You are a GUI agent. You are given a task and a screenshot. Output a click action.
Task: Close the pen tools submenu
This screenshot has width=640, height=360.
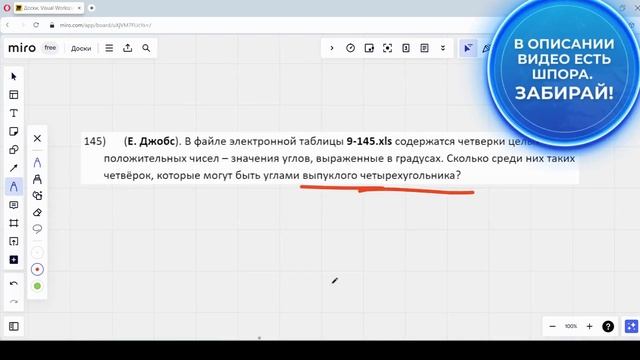(x=37, y=138)
